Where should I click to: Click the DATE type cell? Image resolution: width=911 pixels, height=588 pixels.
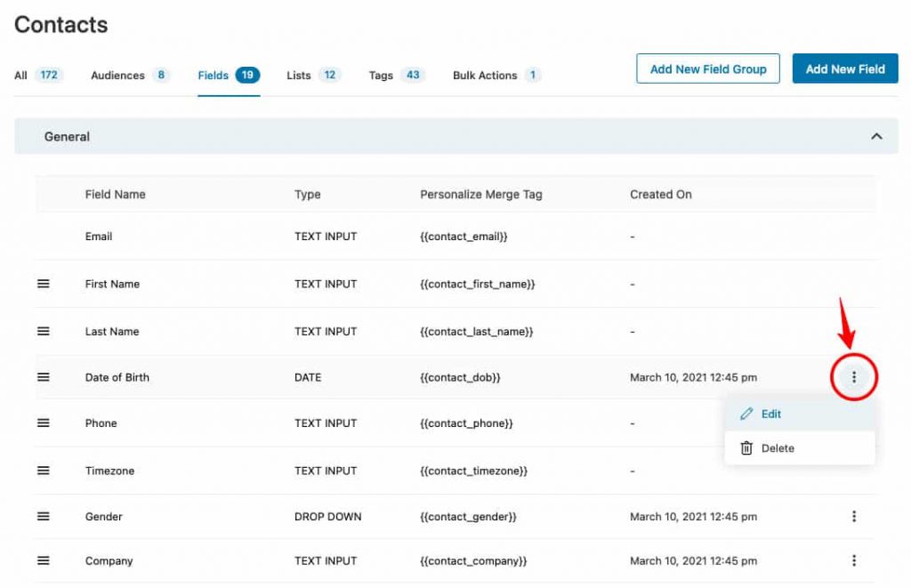tap(308, 378)
